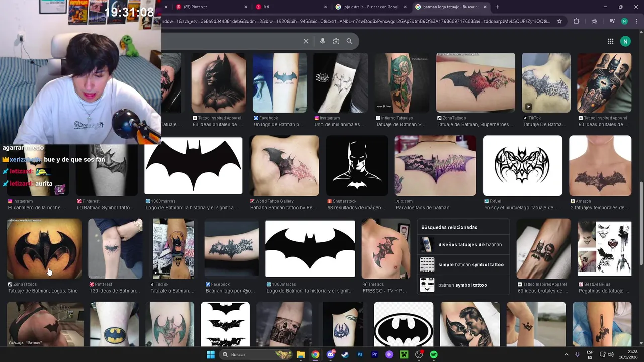Clear the Google search box text
The height and width of the screenshot is (362, 644).
tap(306, 41)
